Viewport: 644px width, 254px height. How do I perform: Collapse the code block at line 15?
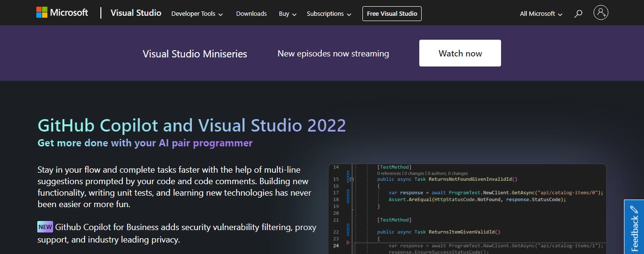[352, 179]
